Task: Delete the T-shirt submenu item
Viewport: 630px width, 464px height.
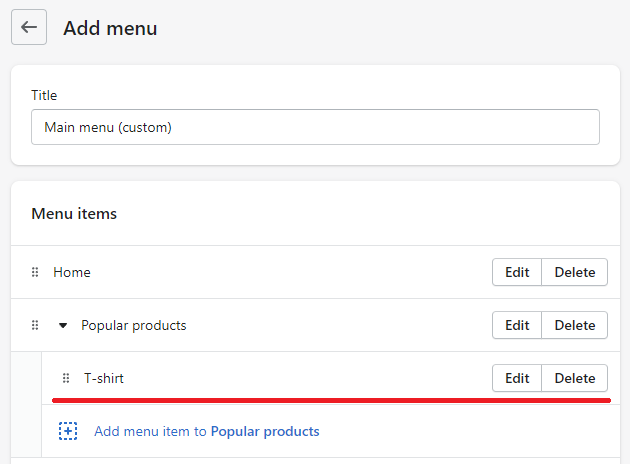Action: point(575,378)
